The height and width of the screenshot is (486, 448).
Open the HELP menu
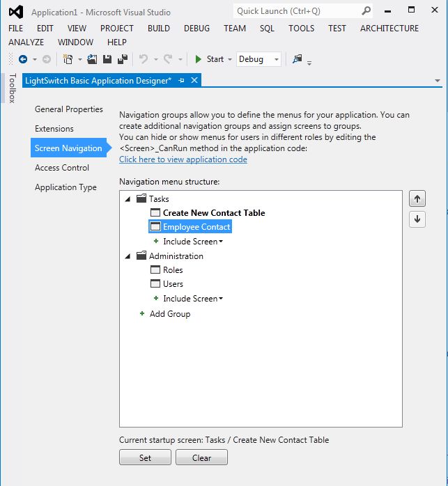[x=116, y=42]
